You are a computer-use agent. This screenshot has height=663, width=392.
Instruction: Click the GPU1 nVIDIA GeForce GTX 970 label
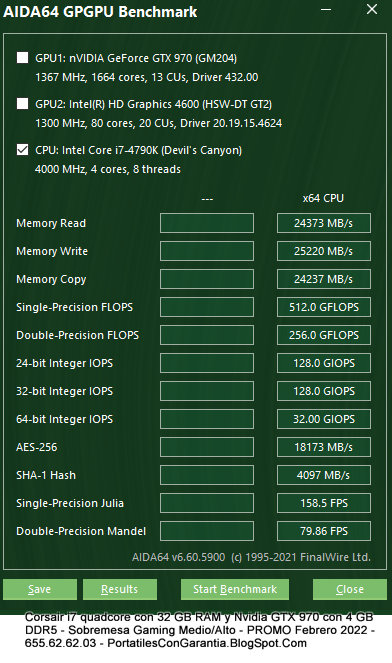pos(136,58)
